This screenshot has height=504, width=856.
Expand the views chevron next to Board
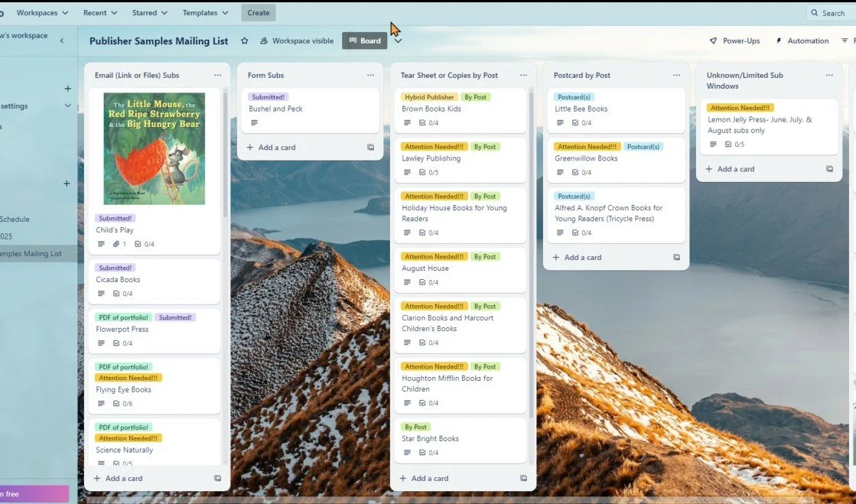(x=398, y=41)
